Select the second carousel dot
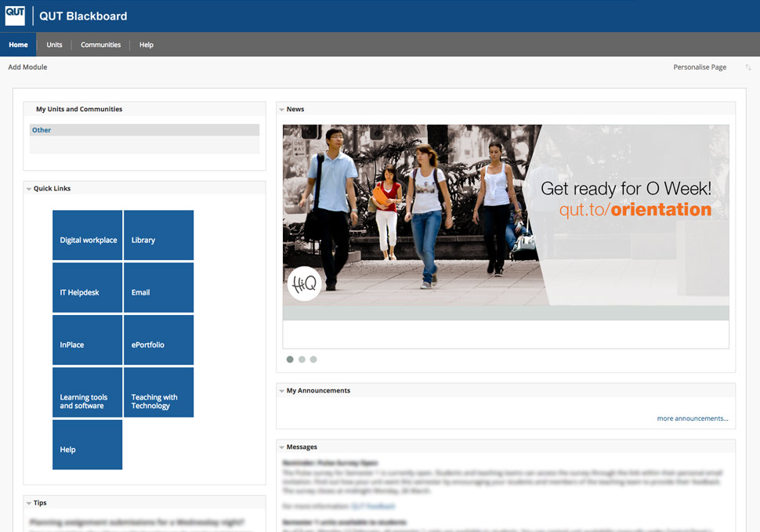The image size is (760, 532). 301,359
